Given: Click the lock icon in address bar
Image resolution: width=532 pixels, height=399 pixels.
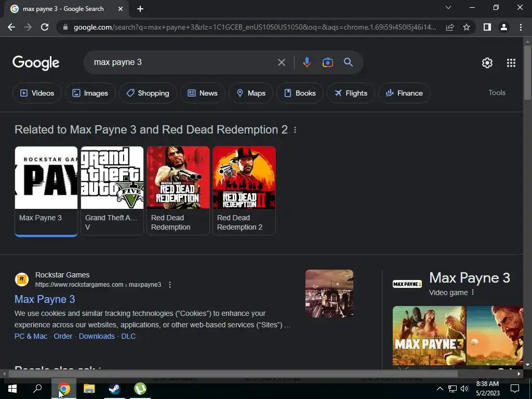Looking at the screenshot, I should 65,27.
